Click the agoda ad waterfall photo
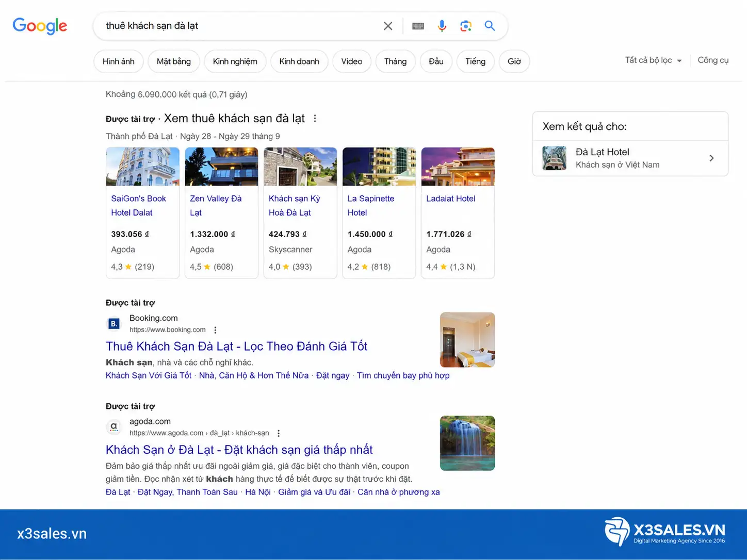The height and width of the screenshot is (560, 747). point(467,443)
